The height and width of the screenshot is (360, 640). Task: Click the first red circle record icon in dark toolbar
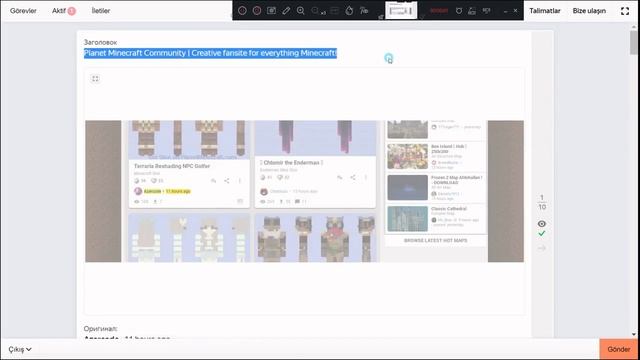[x=242, y=11]
